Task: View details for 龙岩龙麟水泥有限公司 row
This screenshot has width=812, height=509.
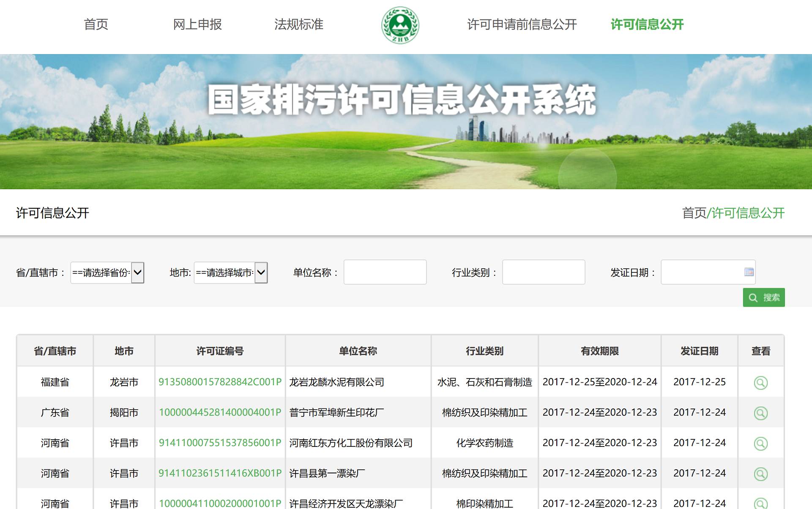Action: (760, 382)
